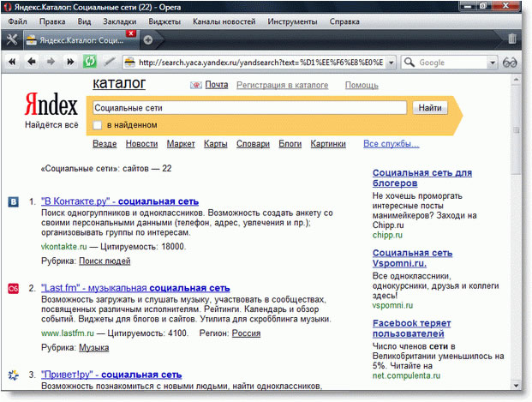Image resolution: width=532 pixels, height=402 pixels.
Task: Click the glasses view icon
Action: (510, 63)
